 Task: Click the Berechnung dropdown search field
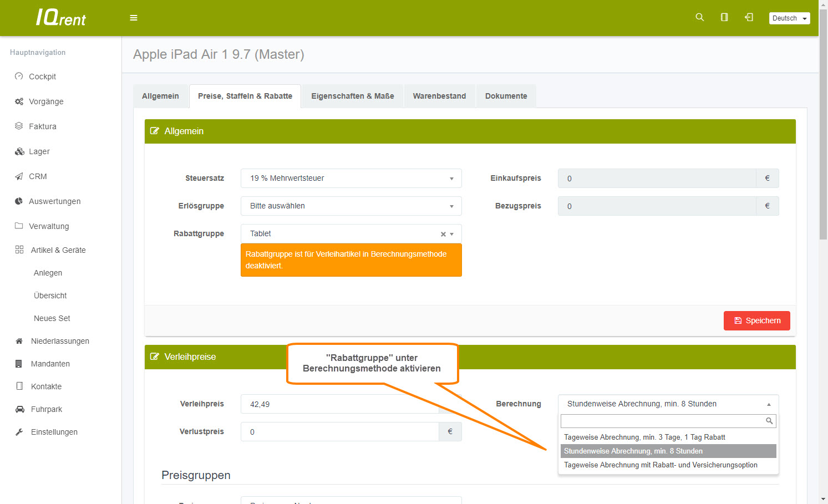pyautogui.click(x=663, y=421)
